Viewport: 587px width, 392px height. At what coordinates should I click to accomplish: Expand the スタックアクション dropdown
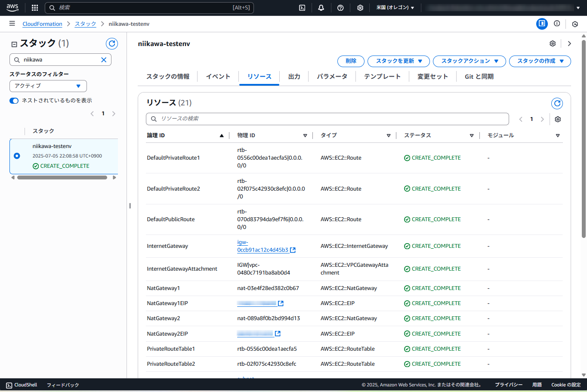click(470, 61)
